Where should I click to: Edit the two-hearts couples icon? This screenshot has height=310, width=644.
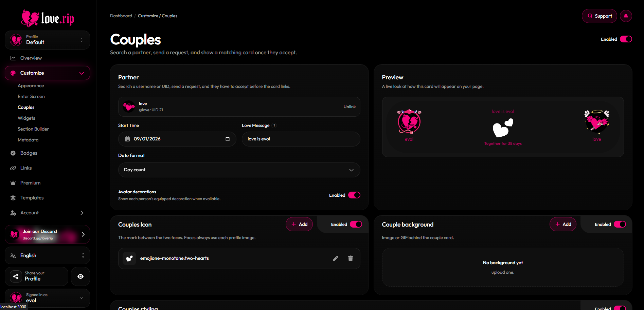pos(336,258)
